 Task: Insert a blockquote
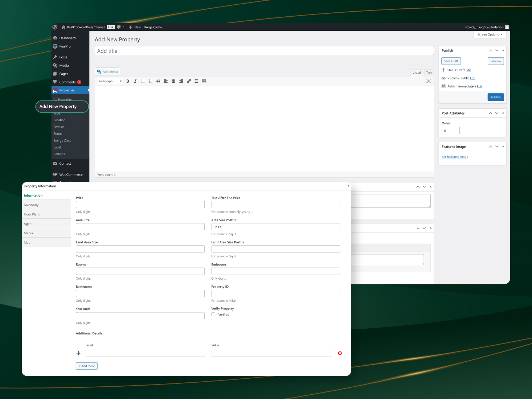(x=158, y=81)
